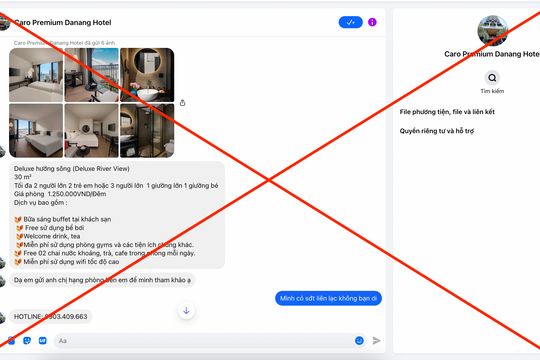This screenshot has height=360, width=540.
Task: Open the bedroom with window view photo
Action: point(36,75)
